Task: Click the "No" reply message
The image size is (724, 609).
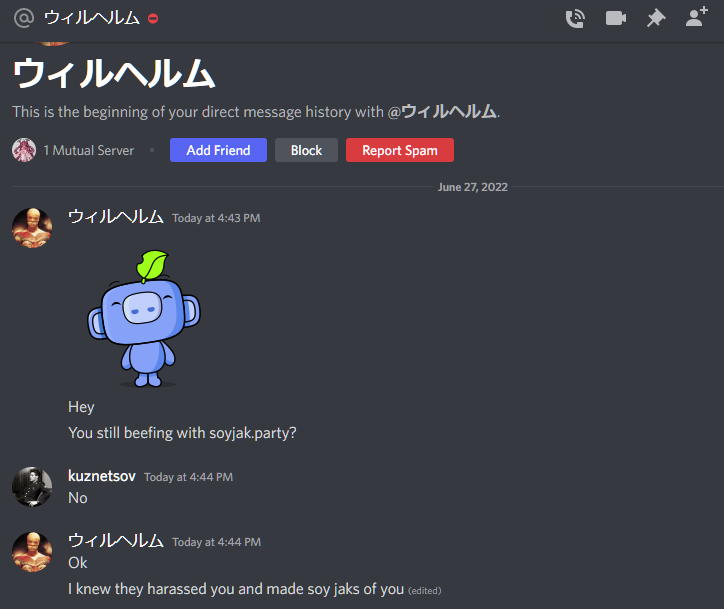Action: click(x=78, y=498)
